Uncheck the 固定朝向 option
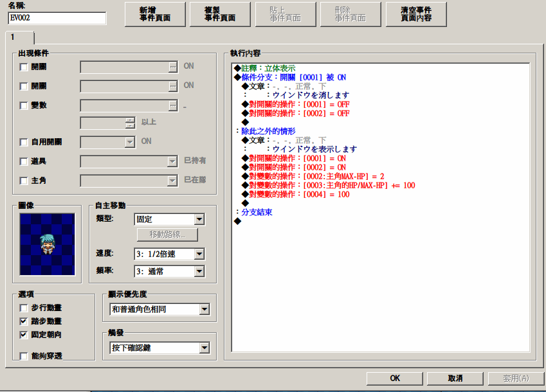546x392 pixels. tap(24, 335)
